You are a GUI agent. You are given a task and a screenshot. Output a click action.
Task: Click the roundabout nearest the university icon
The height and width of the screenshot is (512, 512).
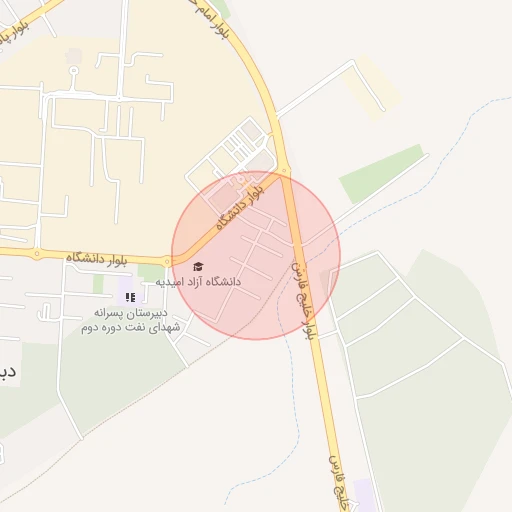167,262
